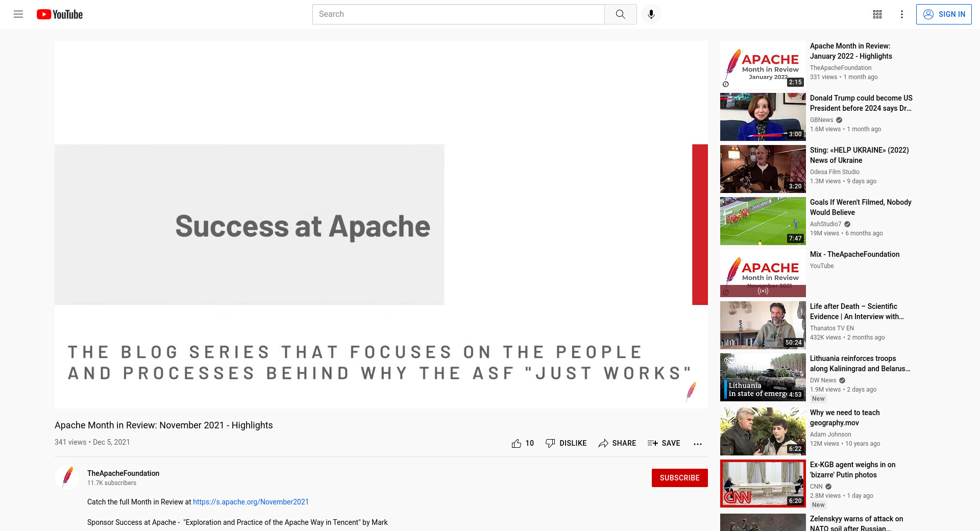Open title 'Why we need to teach geography.mov'
This screenshot has height=531, width=980.
point(845,418)
